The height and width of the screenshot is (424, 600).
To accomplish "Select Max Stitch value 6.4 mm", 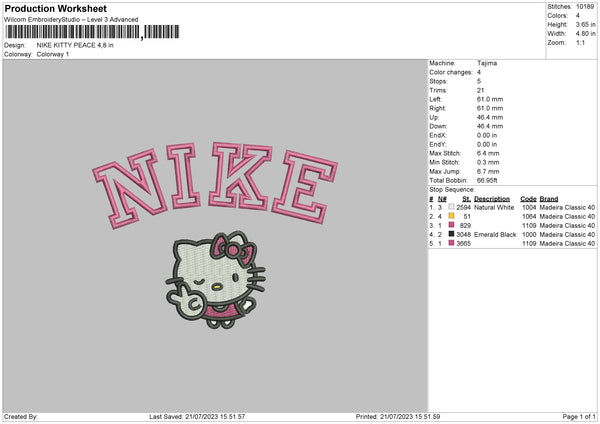I will click(488, 153).
